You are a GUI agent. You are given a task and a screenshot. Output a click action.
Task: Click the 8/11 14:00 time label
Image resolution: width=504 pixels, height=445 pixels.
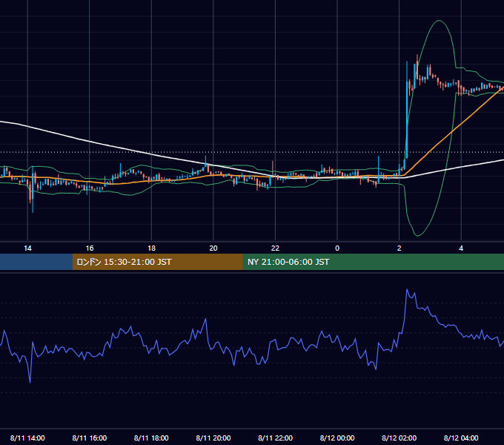[27, 438]
